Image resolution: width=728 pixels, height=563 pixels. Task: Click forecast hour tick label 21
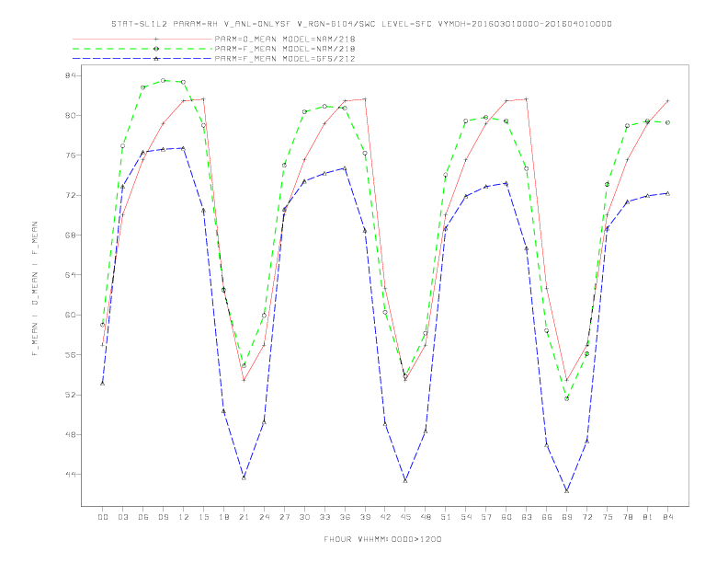pyautogui.click(x=244, y=517)
